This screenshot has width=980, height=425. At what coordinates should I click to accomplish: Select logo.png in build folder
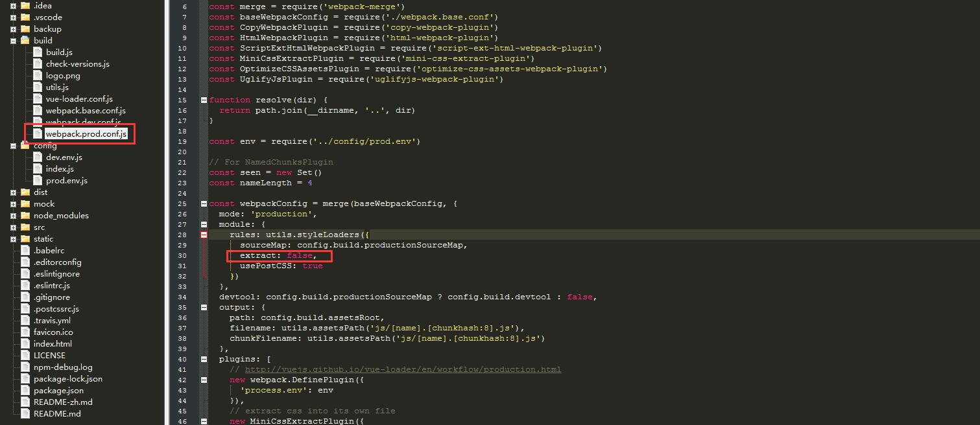(x=63, y=75)
